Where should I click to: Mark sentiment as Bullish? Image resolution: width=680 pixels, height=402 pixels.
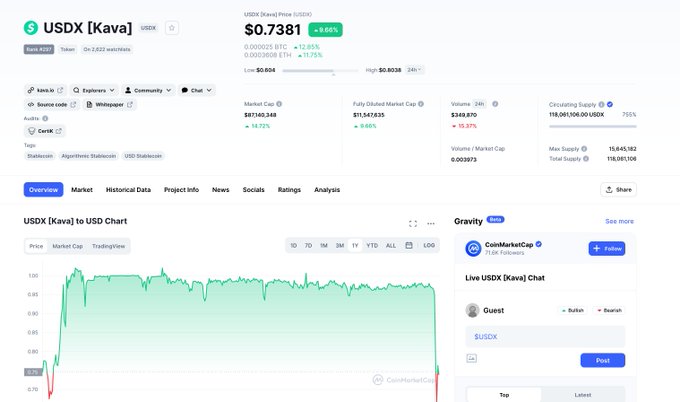(x=572, y=310)
